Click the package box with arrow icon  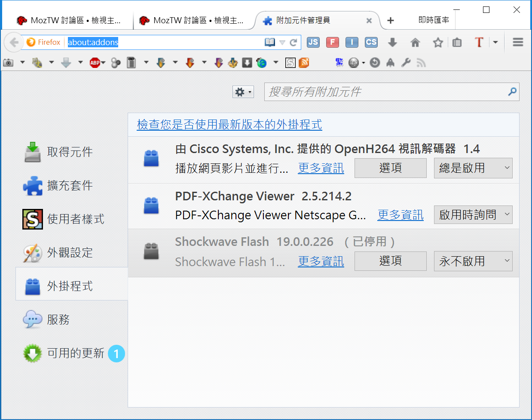[x=232, y=63]
